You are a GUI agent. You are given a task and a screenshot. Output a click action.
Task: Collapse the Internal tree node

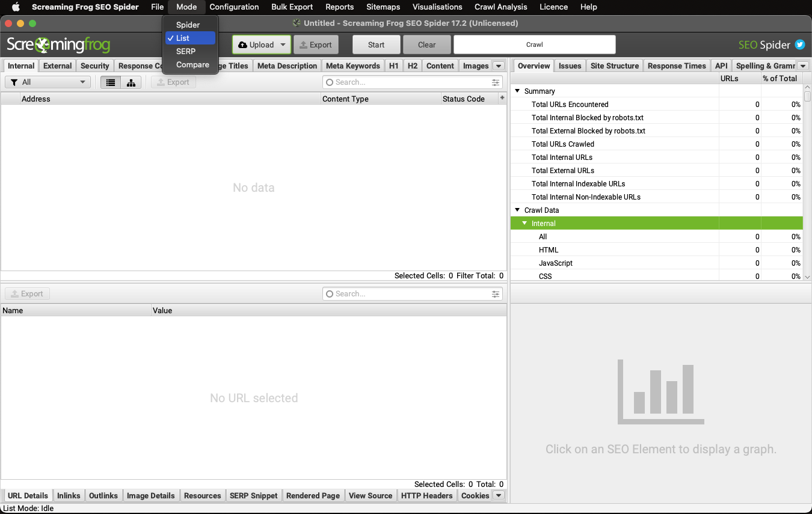coord(524,224)
